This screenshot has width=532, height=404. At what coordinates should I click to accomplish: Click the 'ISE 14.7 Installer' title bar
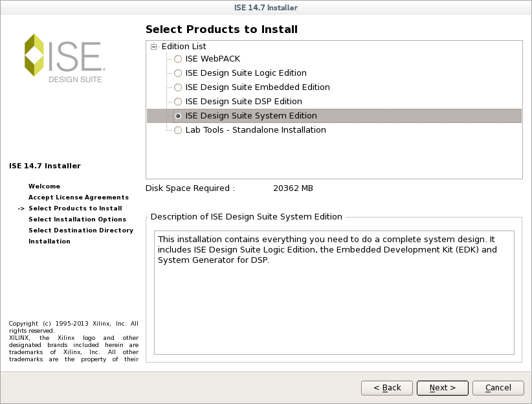point(265,8)
